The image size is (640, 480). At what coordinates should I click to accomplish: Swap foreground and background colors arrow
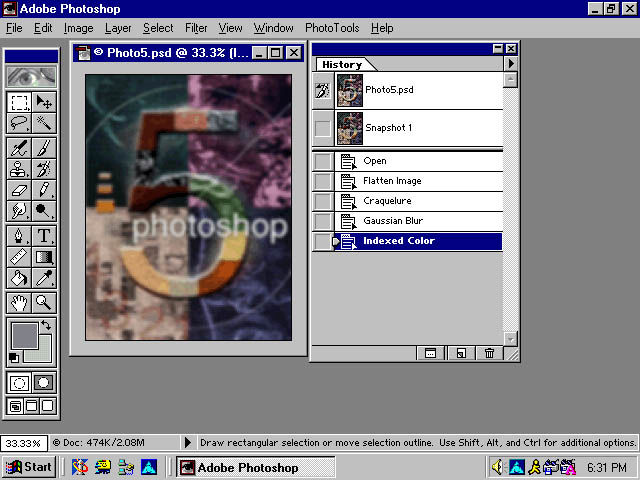pyautogui.click(x=46, y=325)
